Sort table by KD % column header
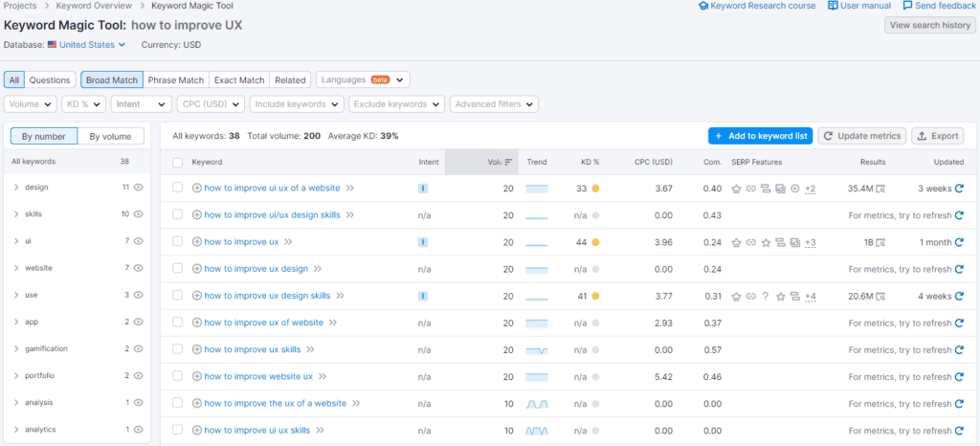 [590, 162]
